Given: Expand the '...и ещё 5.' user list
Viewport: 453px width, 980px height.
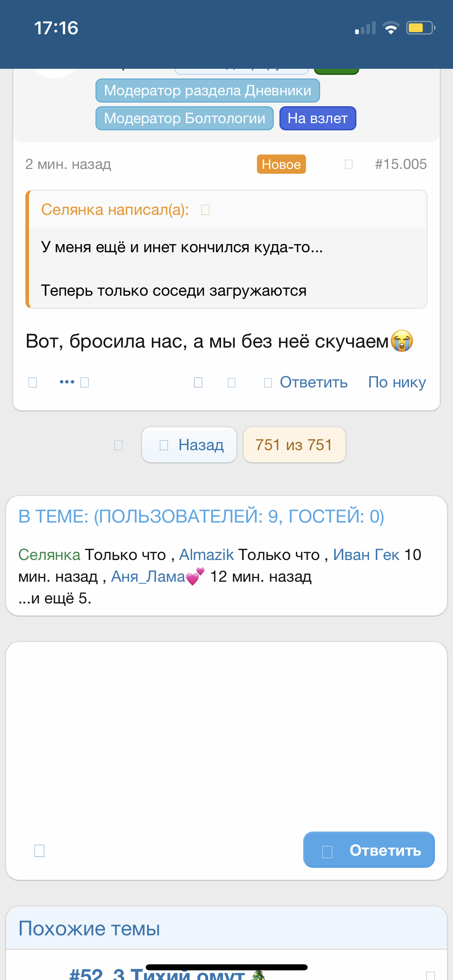Looking at the screenshot, I should (x=55, y=598).
